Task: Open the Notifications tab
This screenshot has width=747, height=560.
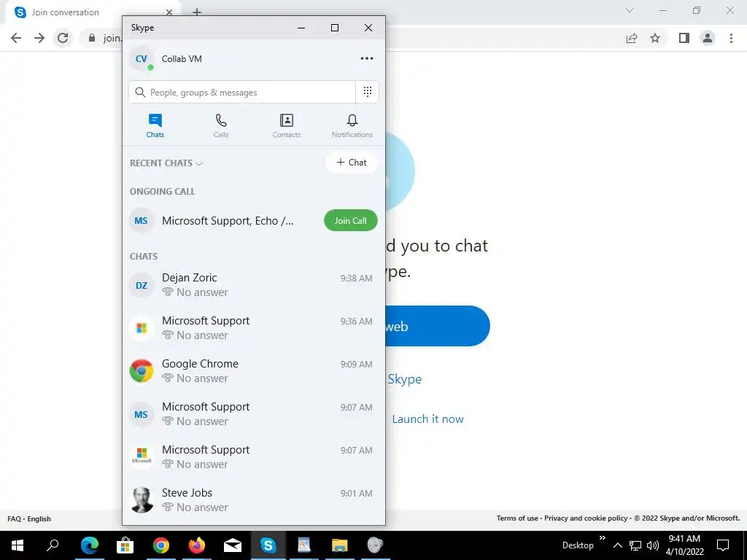Action: pos(352,126)
